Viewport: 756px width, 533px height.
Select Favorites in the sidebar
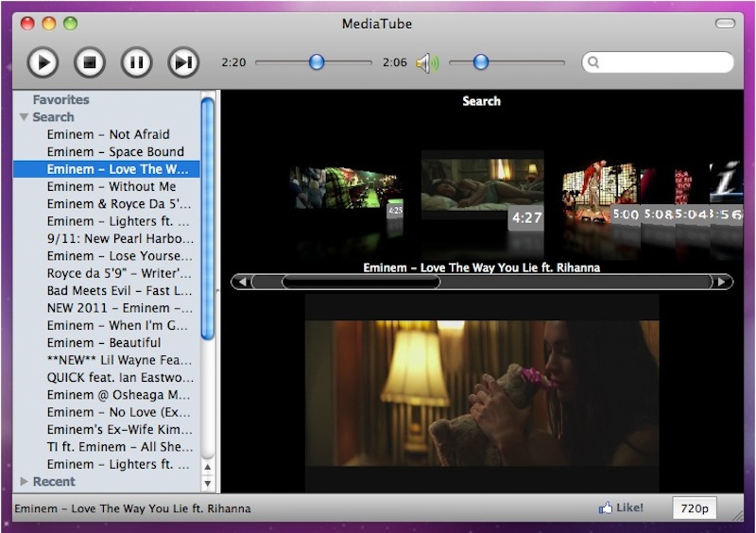(x=60, y=99)
